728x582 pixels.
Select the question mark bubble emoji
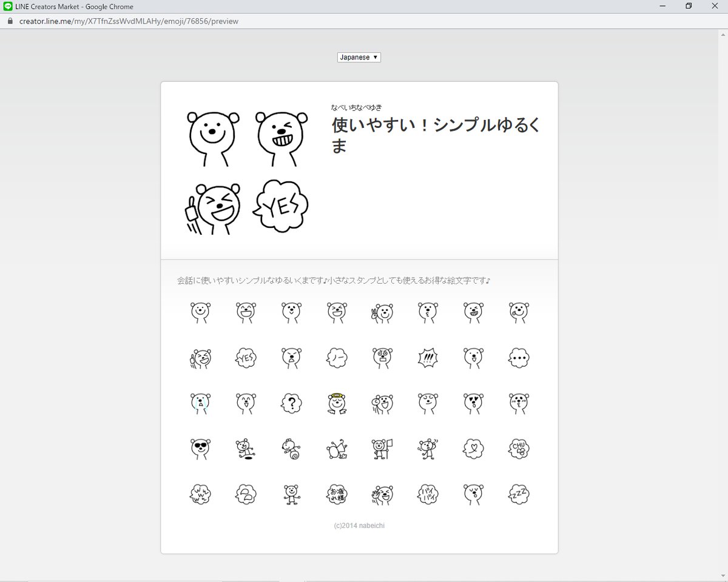pyautogui.click(x=292, y=403)
